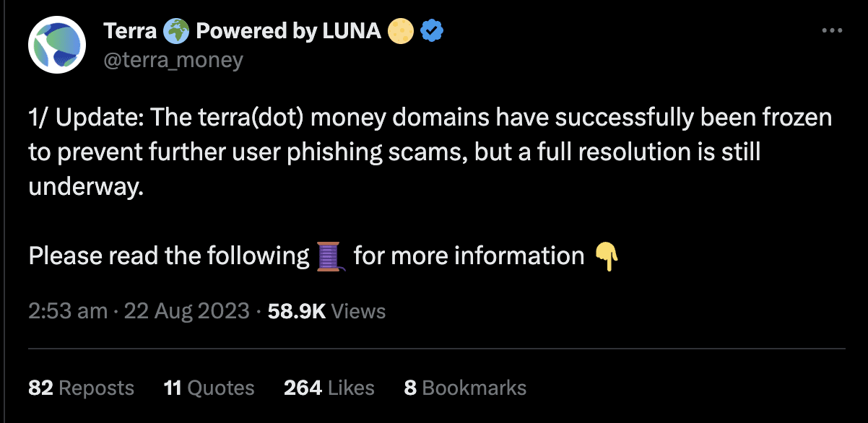The image size is (868, 423).
Task: Open the 82 Reposts list
Action: pos(81,388)
